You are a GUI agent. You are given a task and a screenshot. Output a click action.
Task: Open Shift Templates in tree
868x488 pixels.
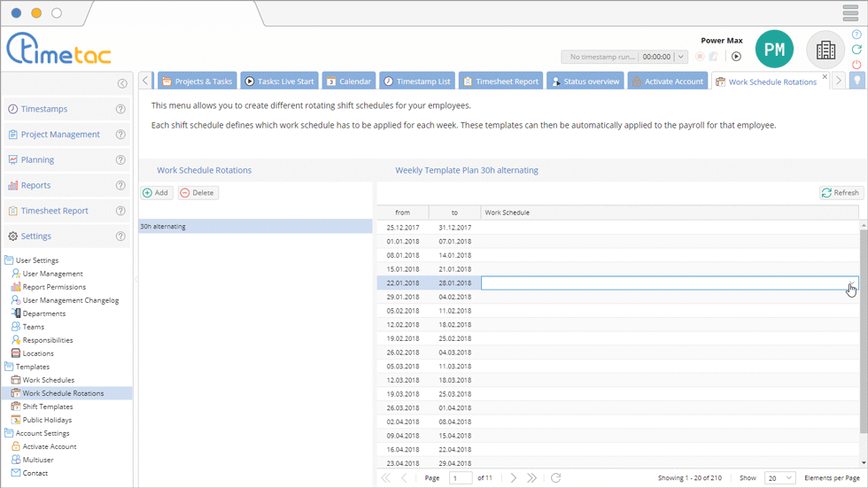click(x=48, y=407)
